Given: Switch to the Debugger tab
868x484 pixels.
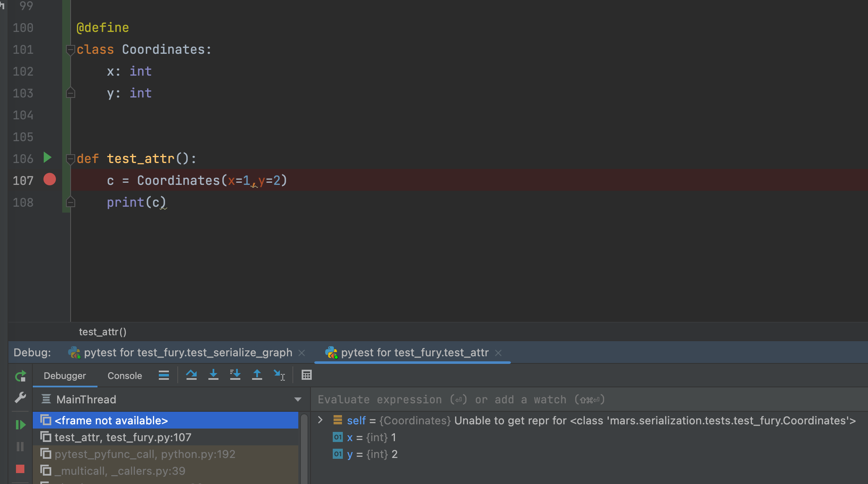Looking at the screenshot, I should [65, 376].
